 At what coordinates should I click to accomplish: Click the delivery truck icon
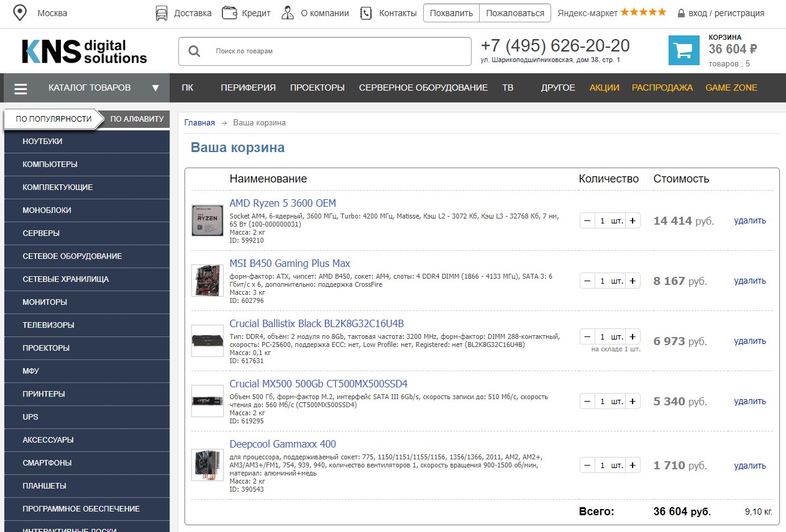[x=162, y=13]
